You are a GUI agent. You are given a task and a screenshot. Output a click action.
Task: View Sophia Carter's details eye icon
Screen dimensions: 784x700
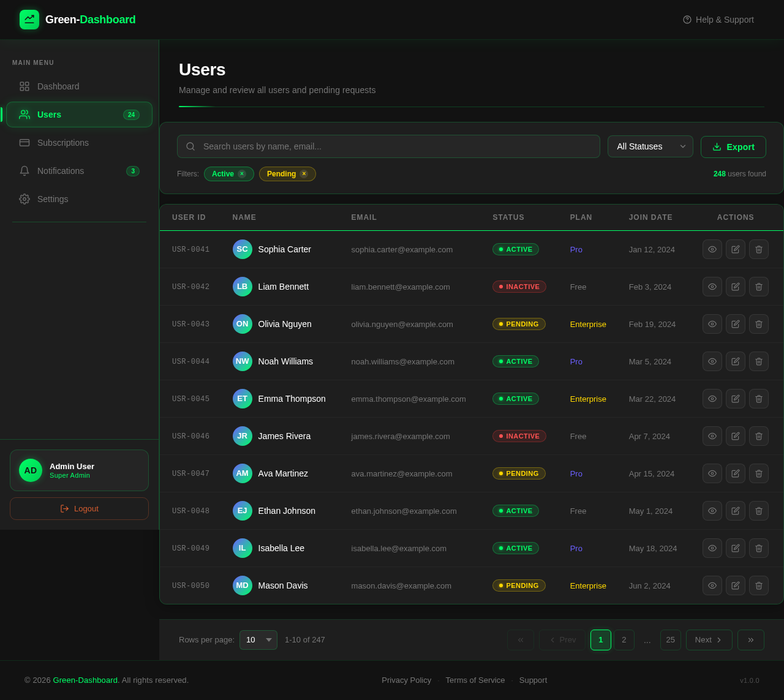(x=712, y=249)
